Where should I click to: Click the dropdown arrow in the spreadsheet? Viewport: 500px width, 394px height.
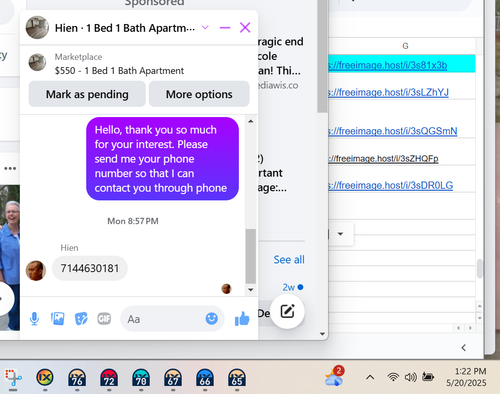tap(340, 234)
